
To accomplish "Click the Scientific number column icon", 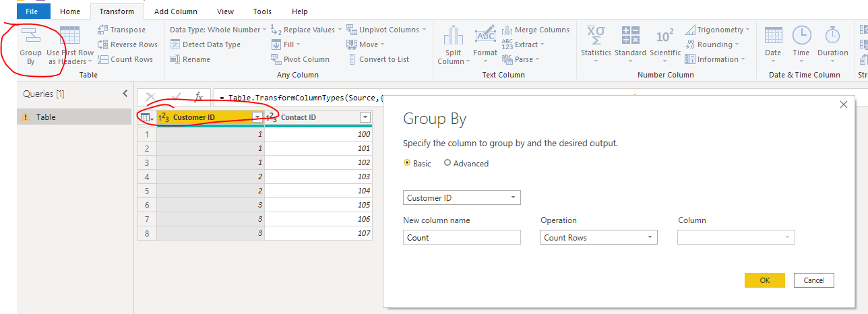I will pos(665,35).
